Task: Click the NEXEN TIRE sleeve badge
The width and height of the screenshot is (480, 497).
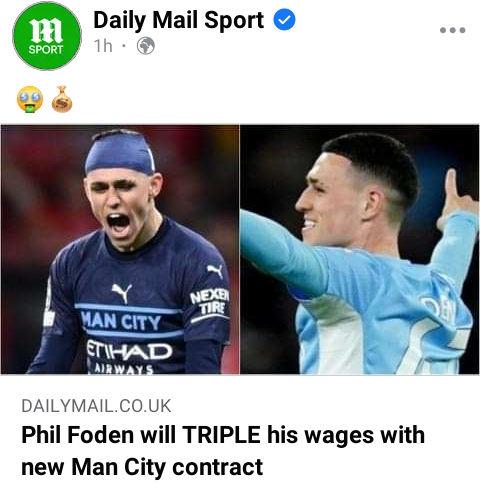Action: [210, 303]
